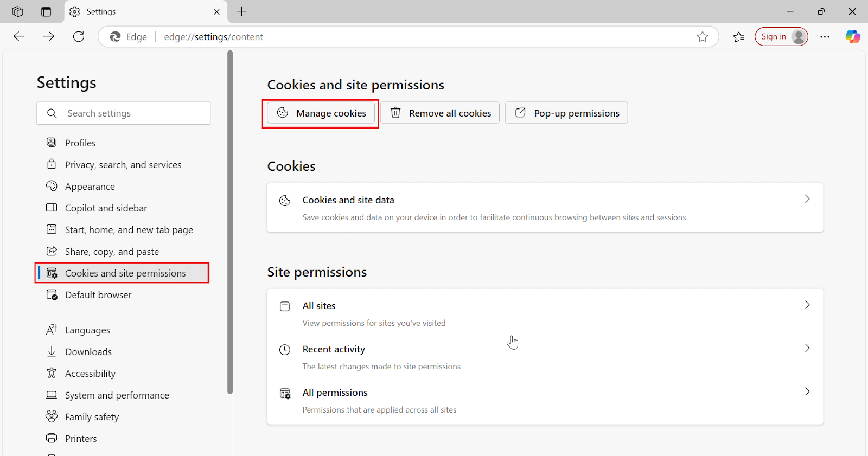Screen dimensions: 868x456
Task: Open Default browser settings icon
Action: tap(52, 294)
